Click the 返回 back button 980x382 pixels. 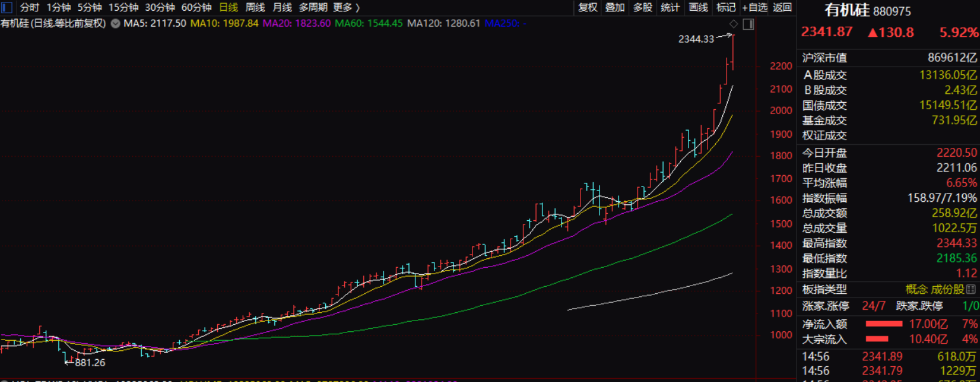click(782, 8)
